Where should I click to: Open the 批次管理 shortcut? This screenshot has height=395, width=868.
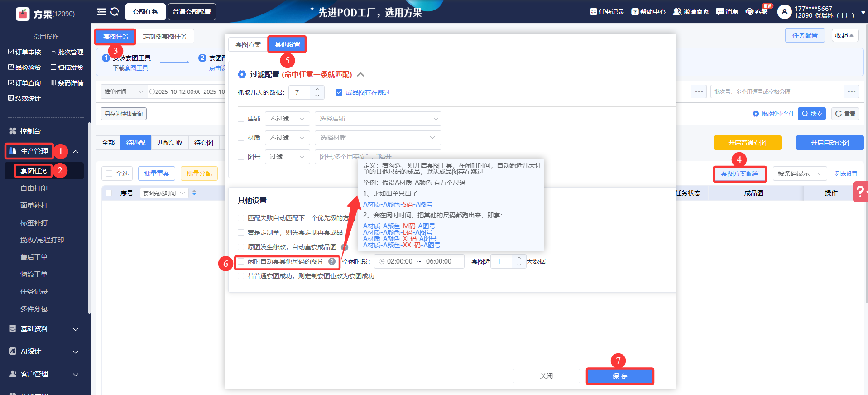pos(67,52)
